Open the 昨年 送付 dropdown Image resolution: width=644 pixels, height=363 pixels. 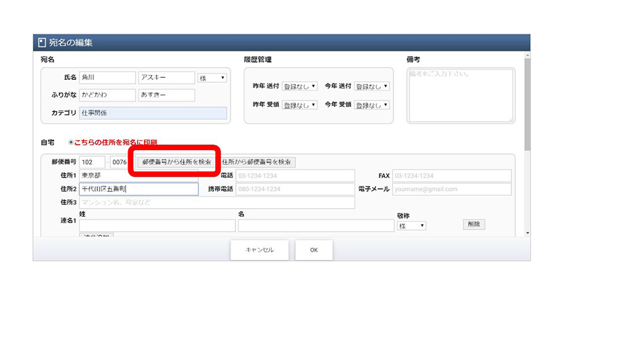pos(300,86)
